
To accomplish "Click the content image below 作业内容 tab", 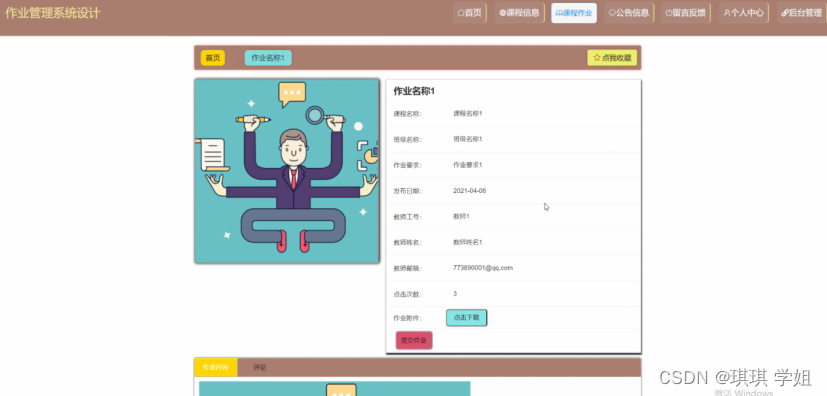I will (334, 389).
